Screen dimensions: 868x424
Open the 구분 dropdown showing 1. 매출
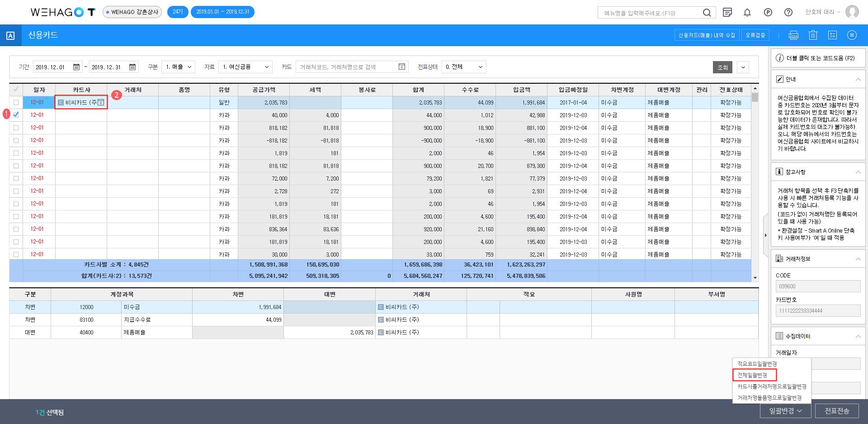179,67
